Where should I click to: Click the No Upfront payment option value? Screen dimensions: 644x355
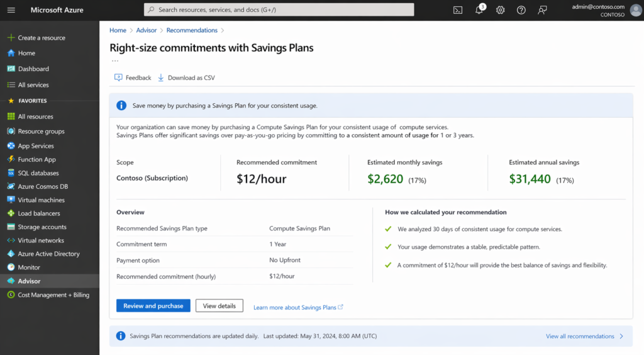pyautogui.click(x=285, y=260)
